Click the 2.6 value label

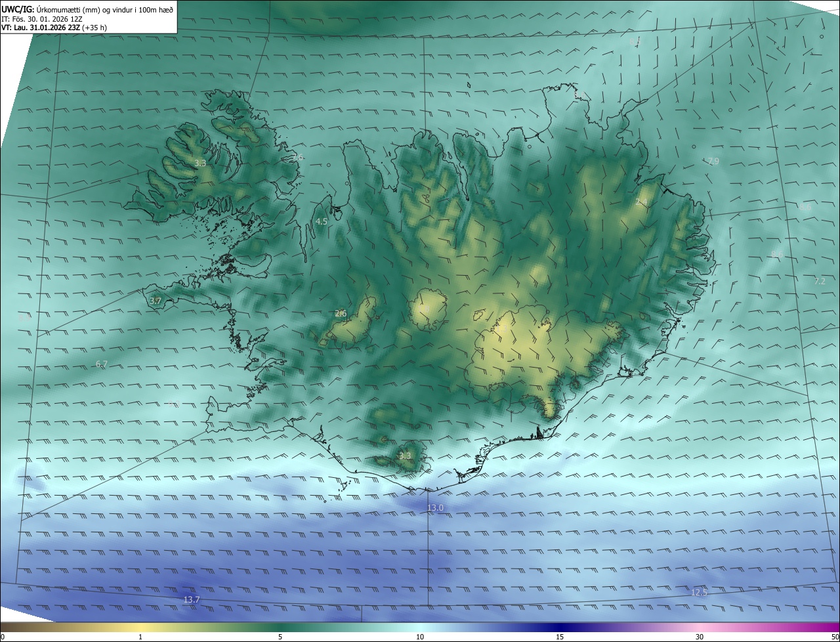point(341,314)
